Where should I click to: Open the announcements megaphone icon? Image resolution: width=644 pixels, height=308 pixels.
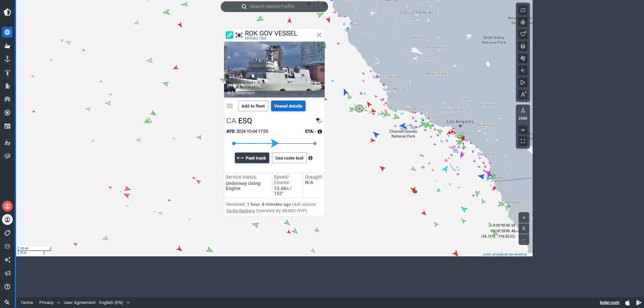point(7,273)
